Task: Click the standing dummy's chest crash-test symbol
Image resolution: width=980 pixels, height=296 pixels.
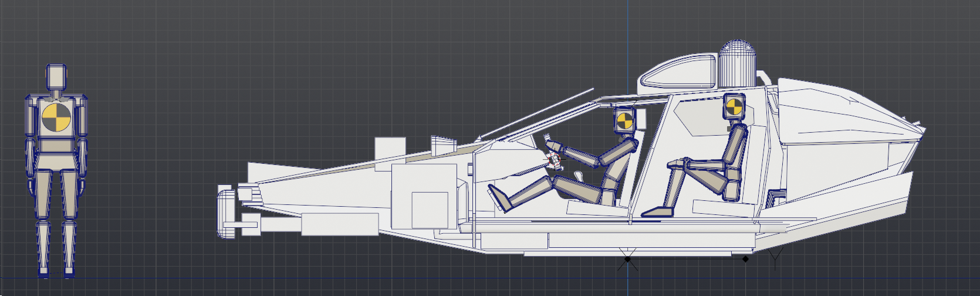Action: coord(56,117)
